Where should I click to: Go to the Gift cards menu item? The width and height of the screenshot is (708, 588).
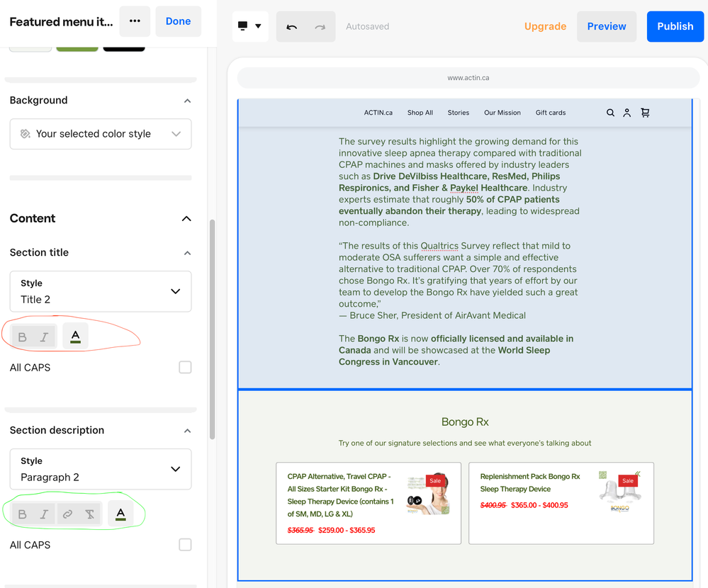coord(550,113)
